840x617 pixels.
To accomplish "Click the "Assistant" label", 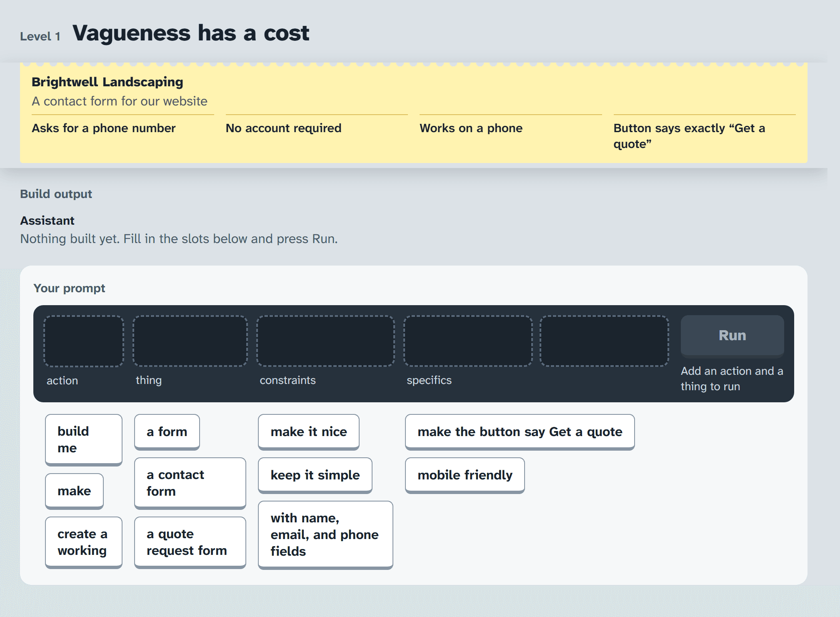I will [47, 221].
